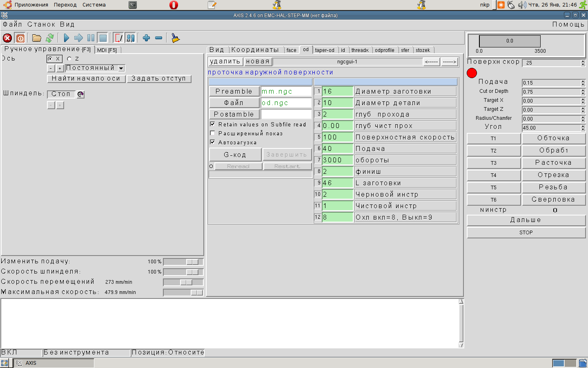
Task: Pause execution with the toolbar pause icon
Action: pos(91,38)
